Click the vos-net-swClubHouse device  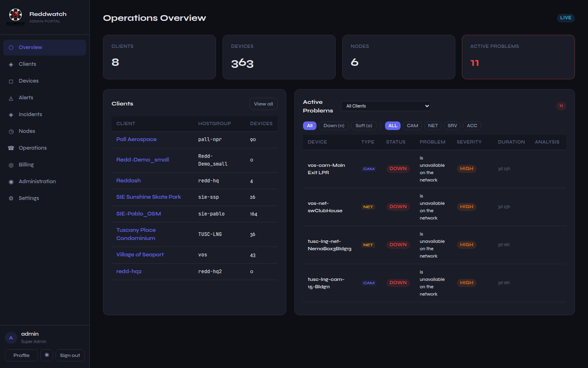point(325,207)
